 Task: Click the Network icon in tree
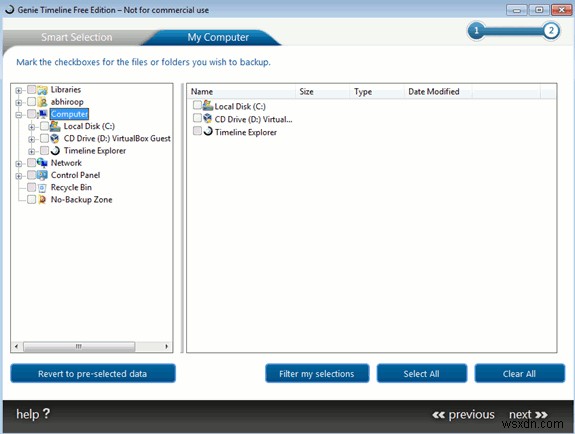[x=43, y=163]
